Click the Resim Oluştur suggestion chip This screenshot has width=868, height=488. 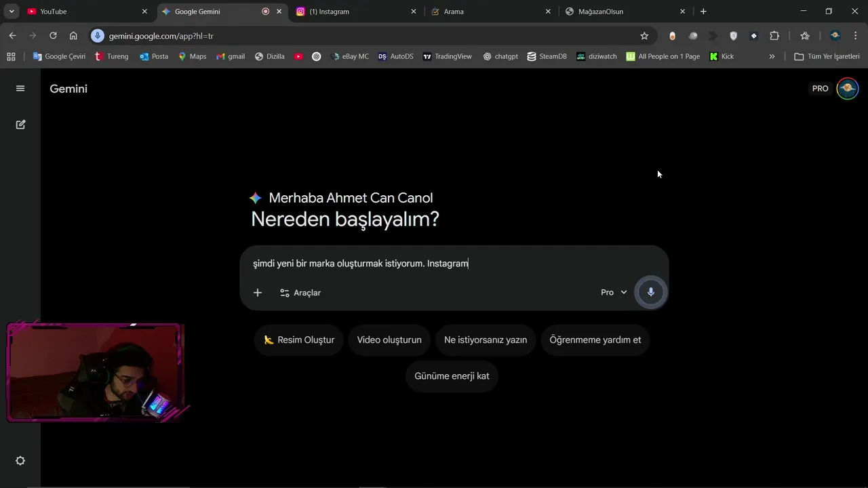[x=299, y=340]
